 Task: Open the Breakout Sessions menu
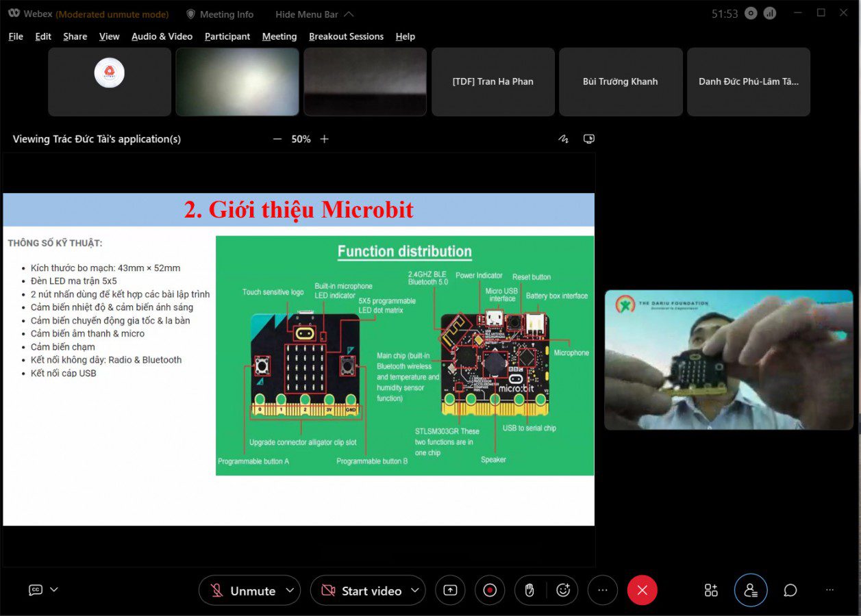pyautogui.click(x=346, y=36)
